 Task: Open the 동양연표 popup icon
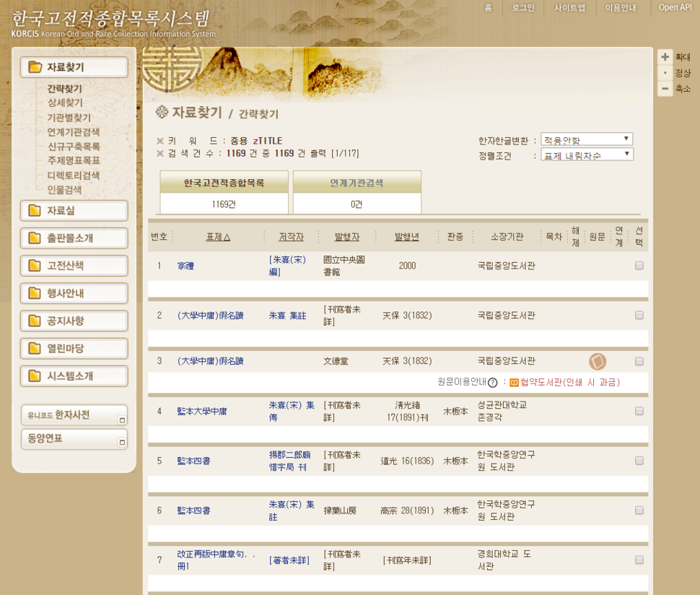(x=122, y=442)
